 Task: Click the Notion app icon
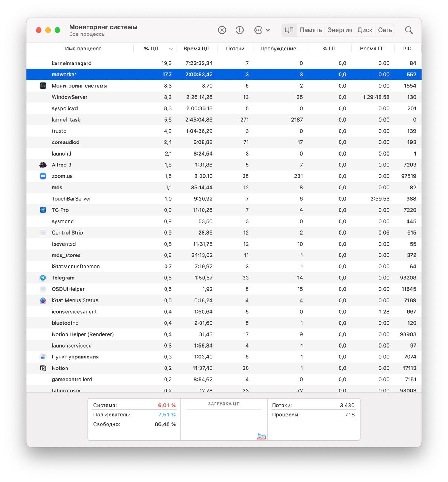pyautogui.click(x=43, y=368)
